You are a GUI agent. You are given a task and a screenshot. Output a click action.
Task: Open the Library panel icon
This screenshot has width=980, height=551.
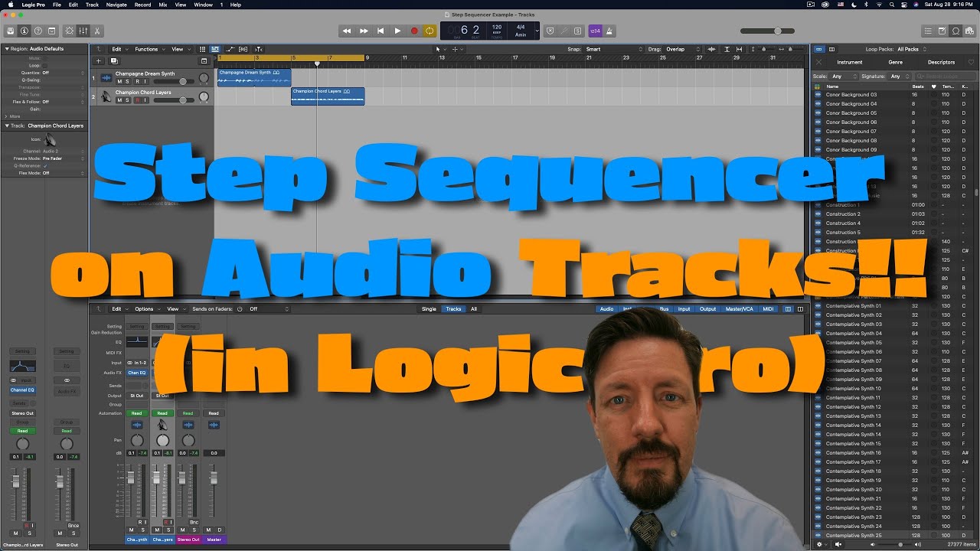10,31
